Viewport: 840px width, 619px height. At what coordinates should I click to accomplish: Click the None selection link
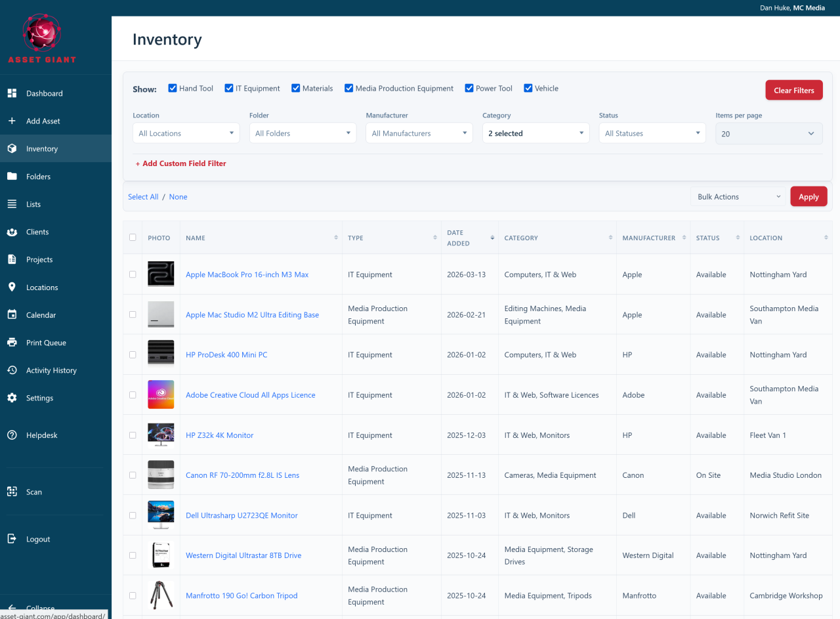pos(178,197)
